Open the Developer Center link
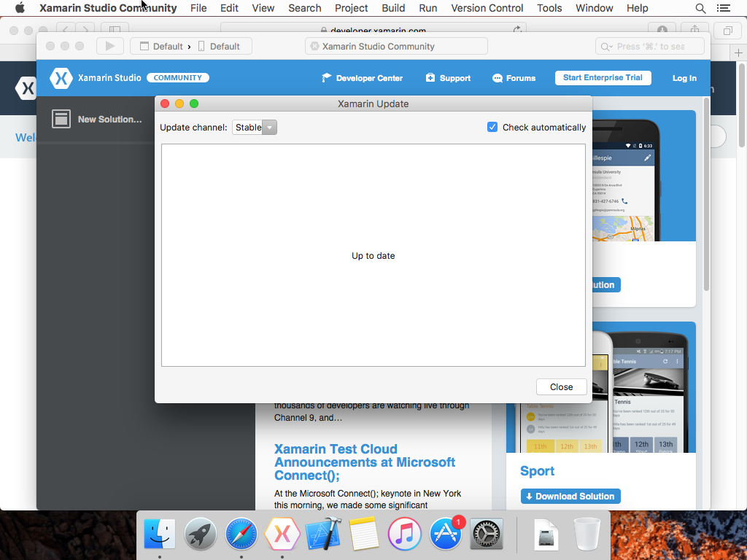Screen dimensions: 747x560 362,78
